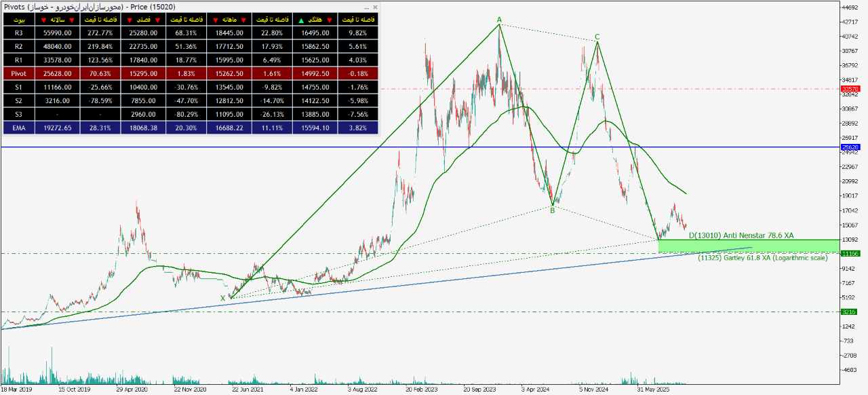Close the Pivots panel
This screenshot has height=395, width=868.
click(x=376, y=7)
